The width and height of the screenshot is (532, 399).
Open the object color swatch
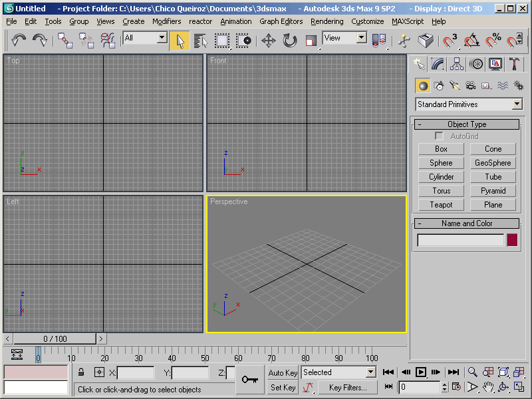(x=512, y=240)
